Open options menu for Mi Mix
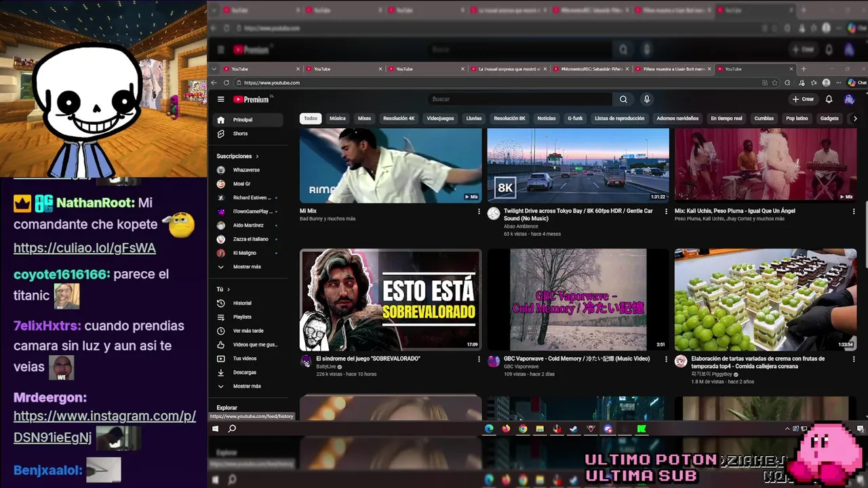Viewport: 868px width, 488px height. coord(479,211)
